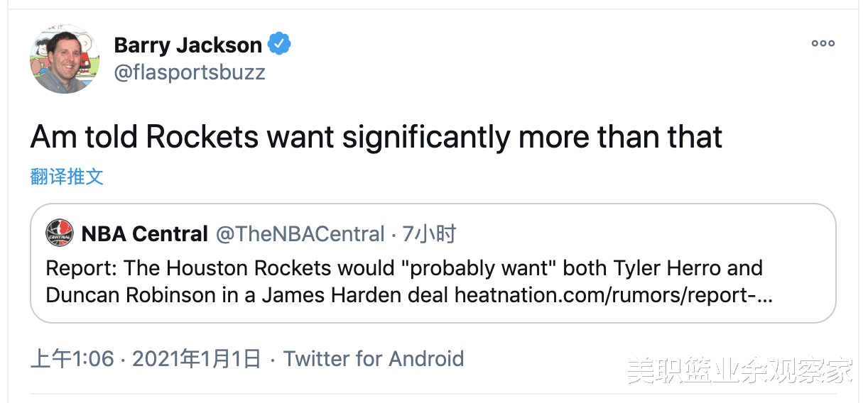868x403 pixels.
Task: Click the 7小时 quoted tweet timestamp
Action: tap(429, 233)
